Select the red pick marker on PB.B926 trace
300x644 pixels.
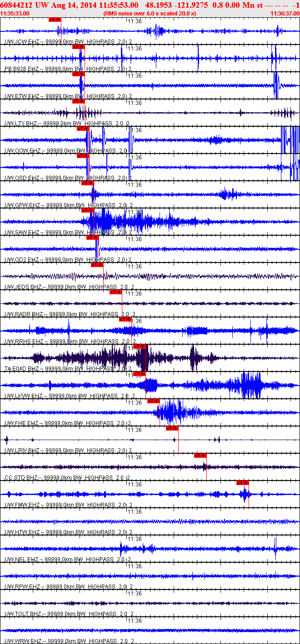point(78,47)
